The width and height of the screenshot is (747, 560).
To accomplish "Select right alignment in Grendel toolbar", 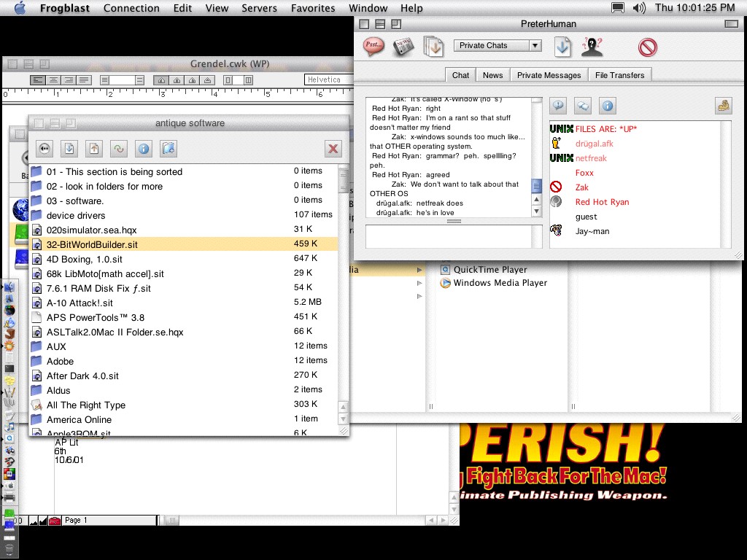I will tap(69, 80).
